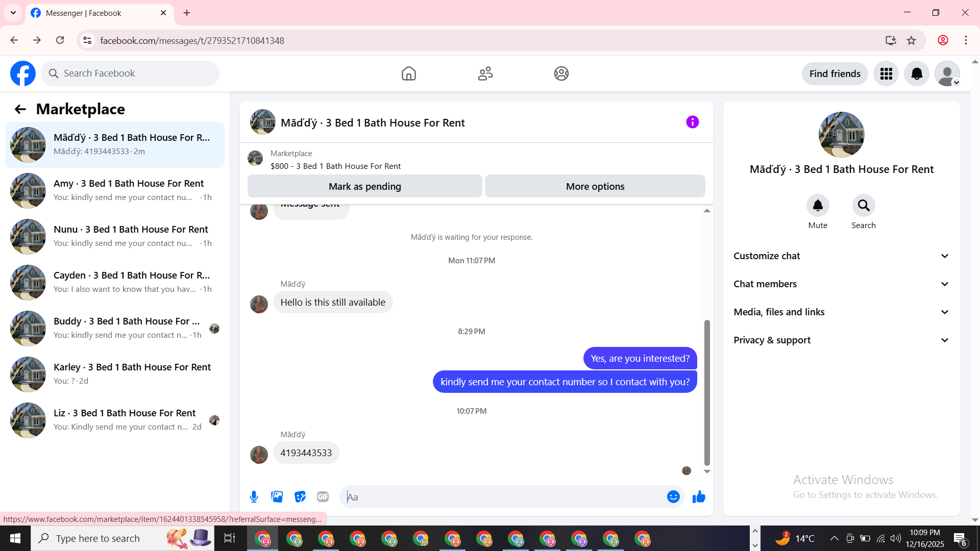Type in the Aa message field
980x551 pixels.
(x=503, y=497)
